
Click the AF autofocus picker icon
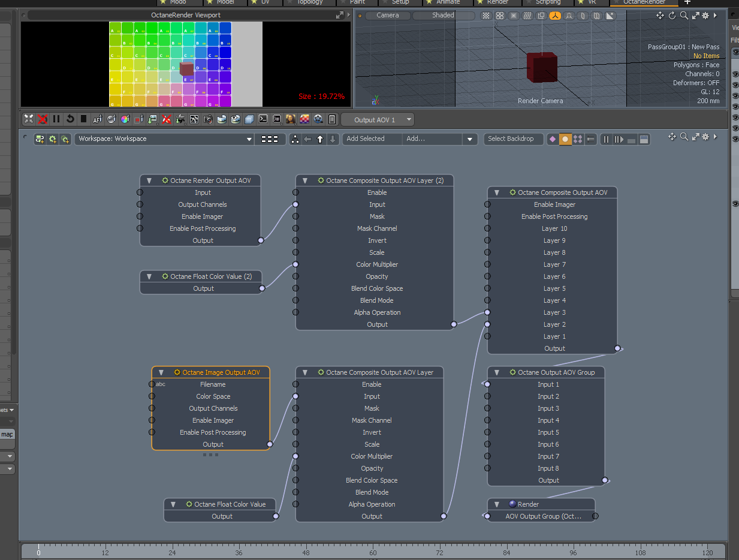point(98,119)
